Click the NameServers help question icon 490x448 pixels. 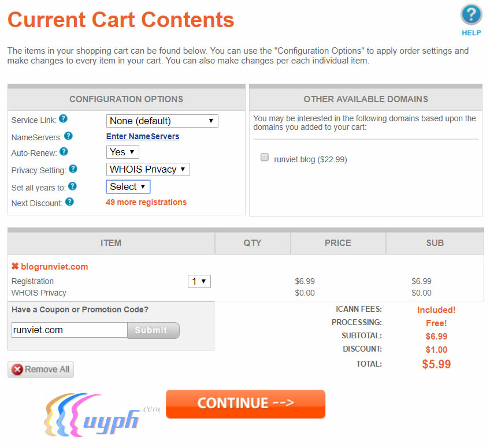click(x=68, y=136)
